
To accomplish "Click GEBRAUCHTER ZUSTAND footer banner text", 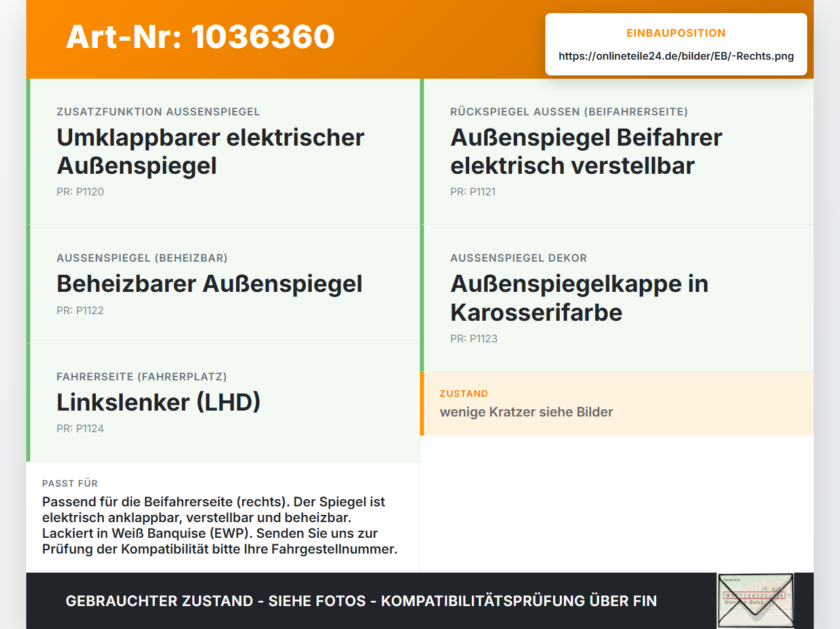I will point(361,601).
